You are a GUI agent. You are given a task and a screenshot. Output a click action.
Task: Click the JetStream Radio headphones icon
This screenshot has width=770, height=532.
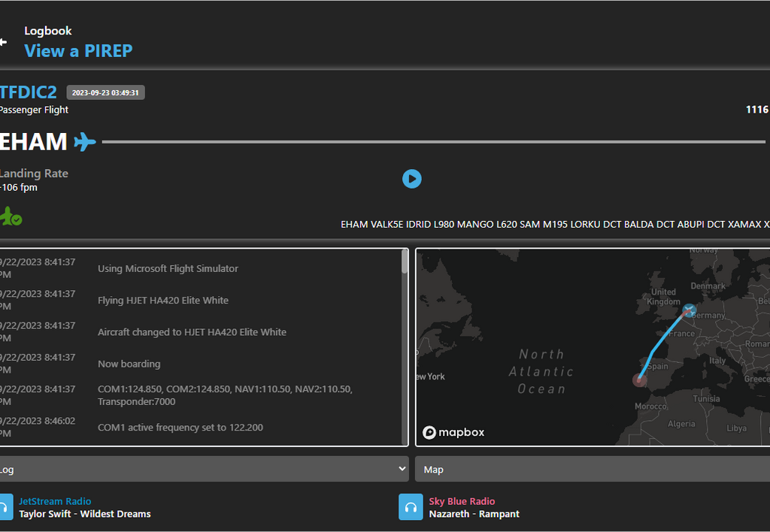point(5,507)
